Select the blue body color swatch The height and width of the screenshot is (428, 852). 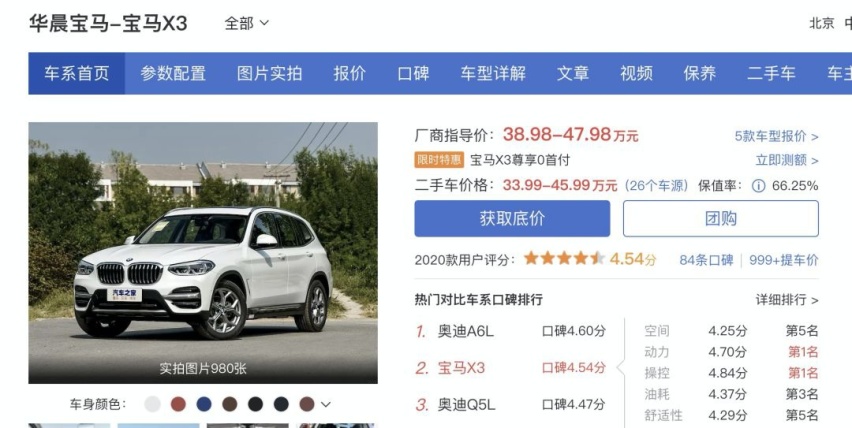pos(204,404)
